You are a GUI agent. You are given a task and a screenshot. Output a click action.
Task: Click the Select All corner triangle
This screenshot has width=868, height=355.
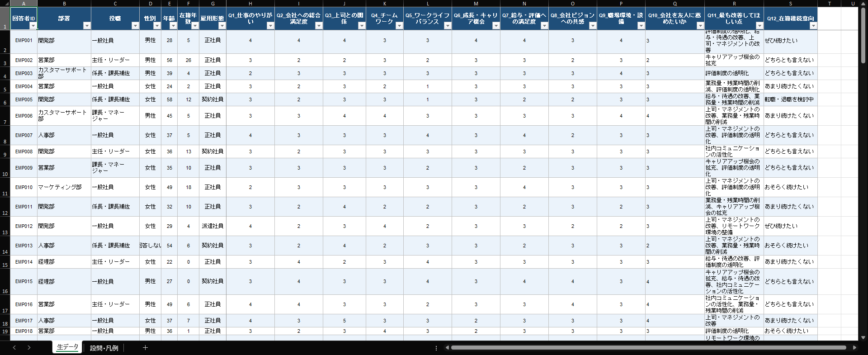click(x=5, y=4)
